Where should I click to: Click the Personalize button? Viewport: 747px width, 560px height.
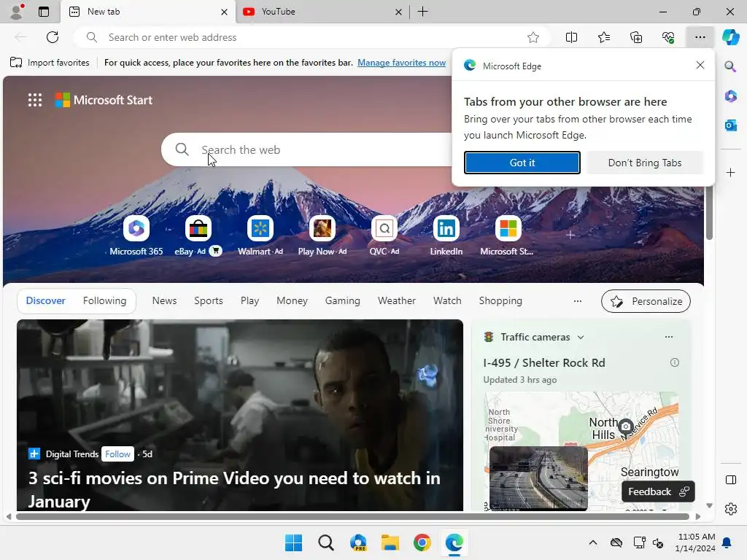(646, 301)
